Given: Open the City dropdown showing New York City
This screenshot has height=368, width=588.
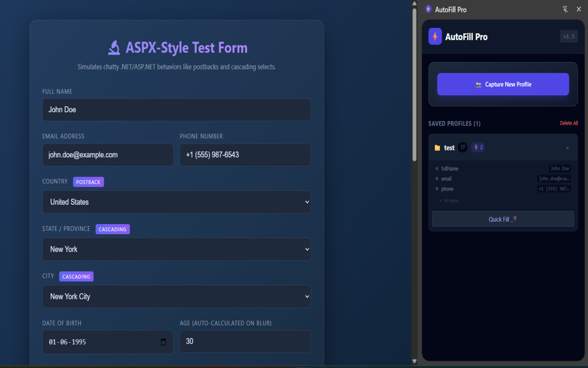Looking at the screenshot, I should 176,296.
